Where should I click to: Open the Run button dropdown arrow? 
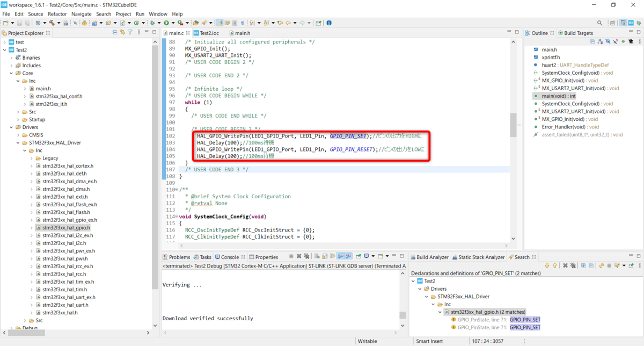point(173,23)
